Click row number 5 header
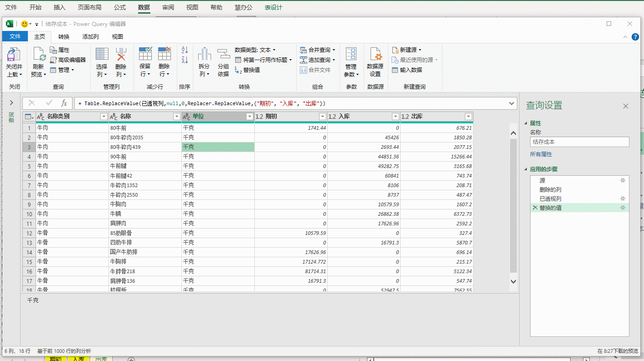Viewport: 644px width, 361px height. [29, 166]
